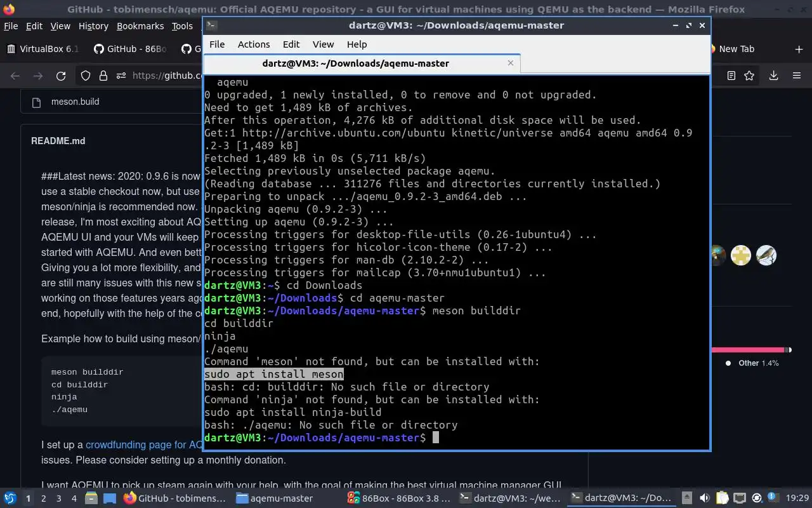Minimize the terminal window

pyautogui.click(x=677, y=25)
